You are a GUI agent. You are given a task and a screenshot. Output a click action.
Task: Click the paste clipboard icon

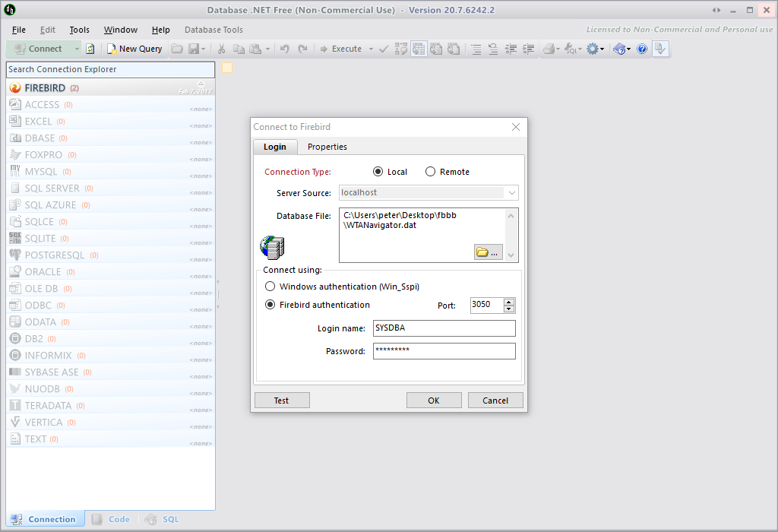click(255, 49)
